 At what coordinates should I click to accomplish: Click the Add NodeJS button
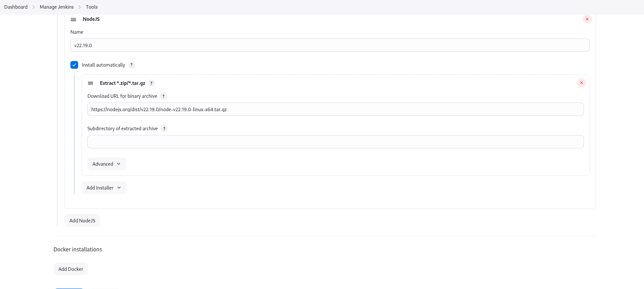click(x=82, y=221)
